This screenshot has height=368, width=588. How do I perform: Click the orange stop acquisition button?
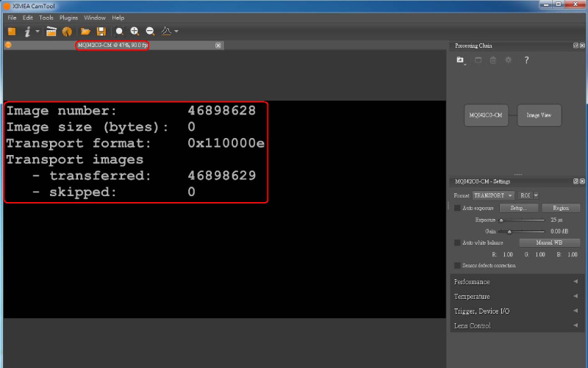pos(12,32)
